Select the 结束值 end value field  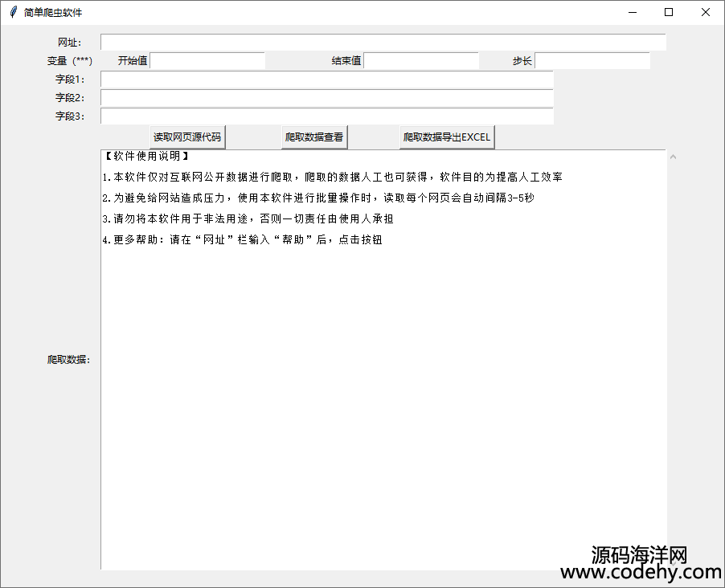tap(420, 61)
